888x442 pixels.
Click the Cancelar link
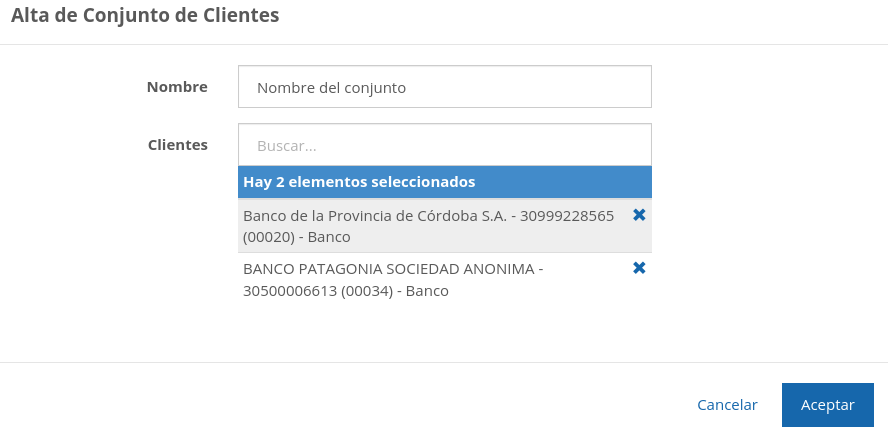[x=727, y=405]
